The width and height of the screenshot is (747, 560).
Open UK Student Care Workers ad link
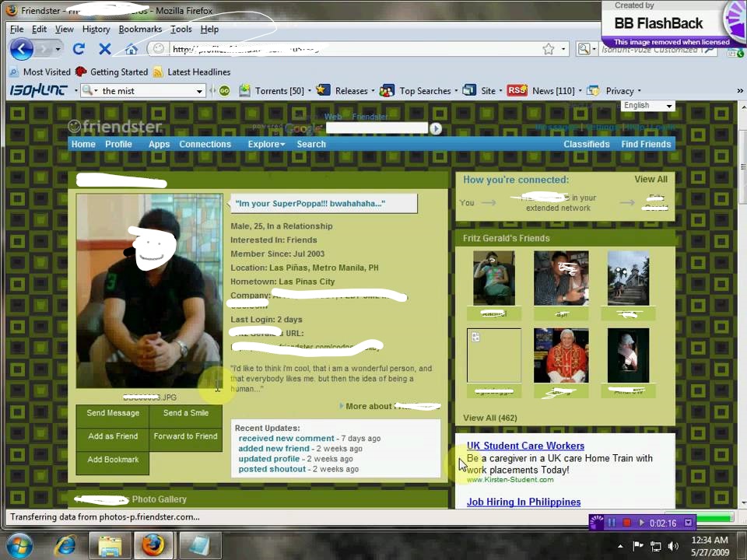pos(525,446)
